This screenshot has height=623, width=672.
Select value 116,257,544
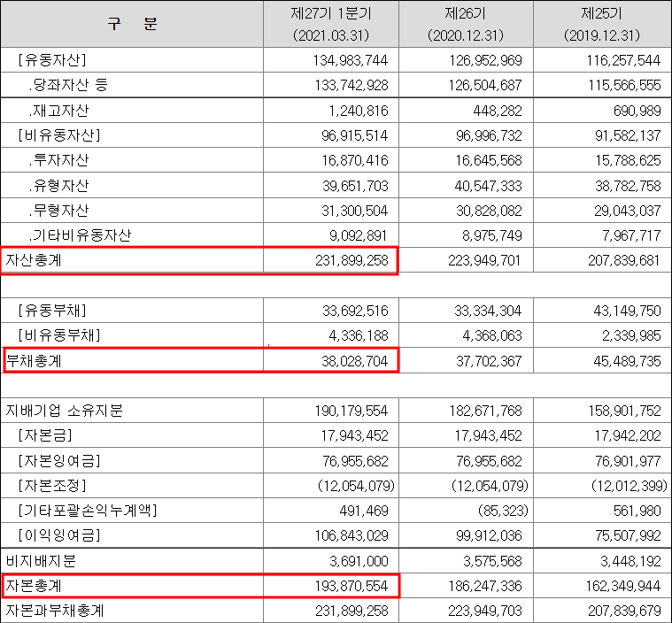point(623,60)
